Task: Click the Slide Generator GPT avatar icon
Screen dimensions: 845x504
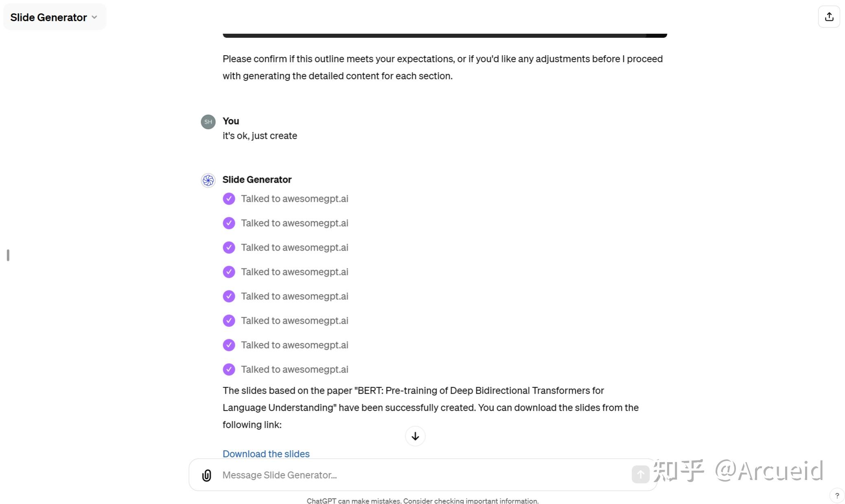Action: click(208, 180)
